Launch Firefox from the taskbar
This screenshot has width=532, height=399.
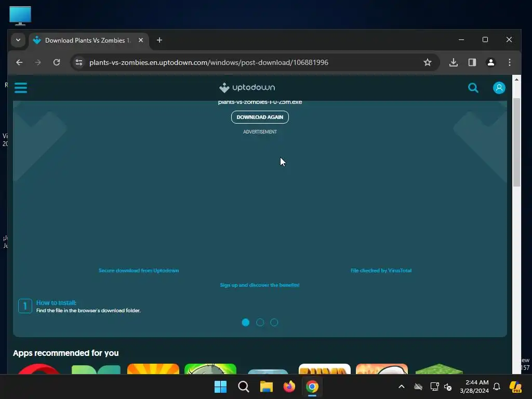click(289, 387)
